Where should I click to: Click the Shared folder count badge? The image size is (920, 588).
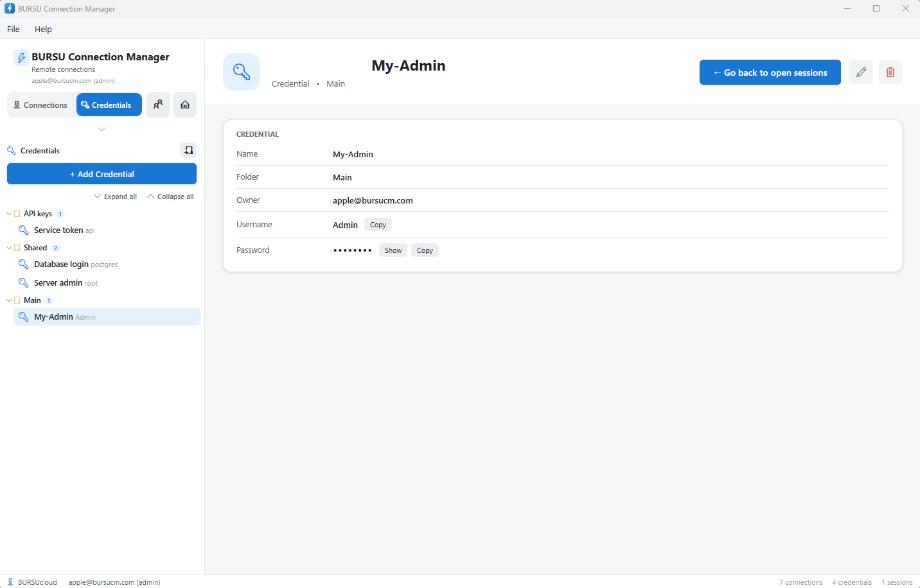click(56, 248)
